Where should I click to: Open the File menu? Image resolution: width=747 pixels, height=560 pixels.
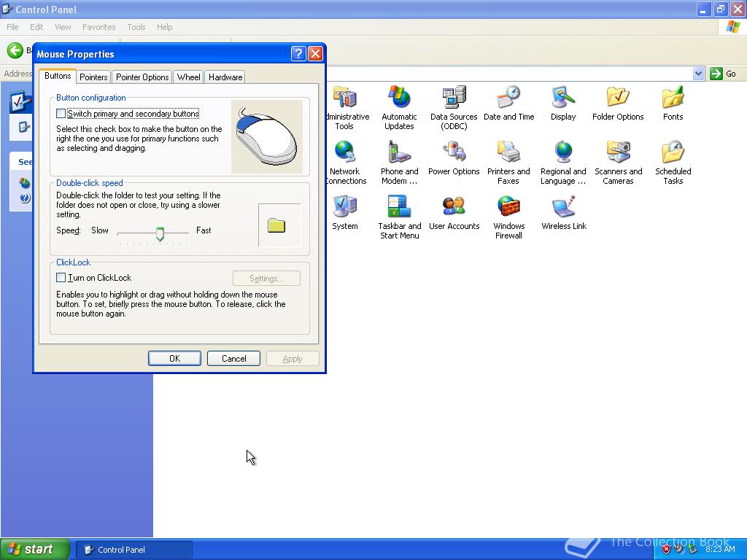[12, 27]
